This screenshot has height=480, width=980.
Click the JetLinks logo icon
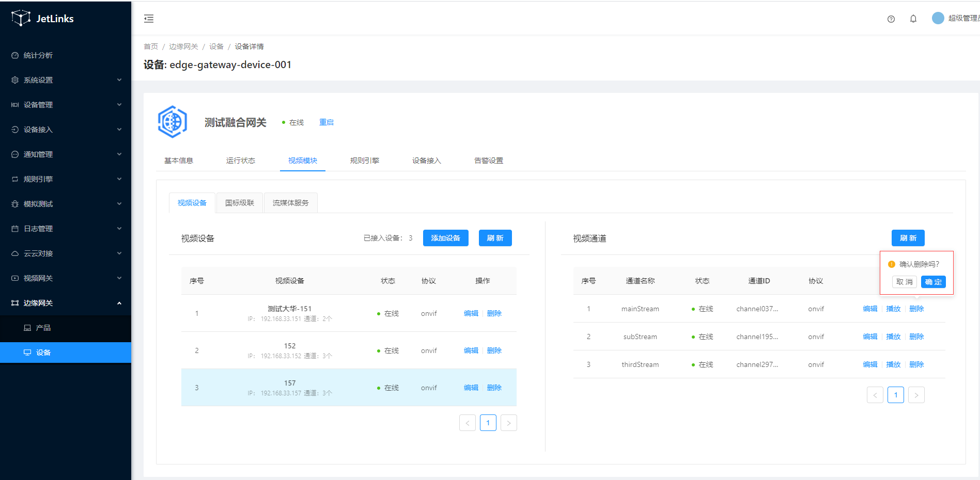point(21,18)
